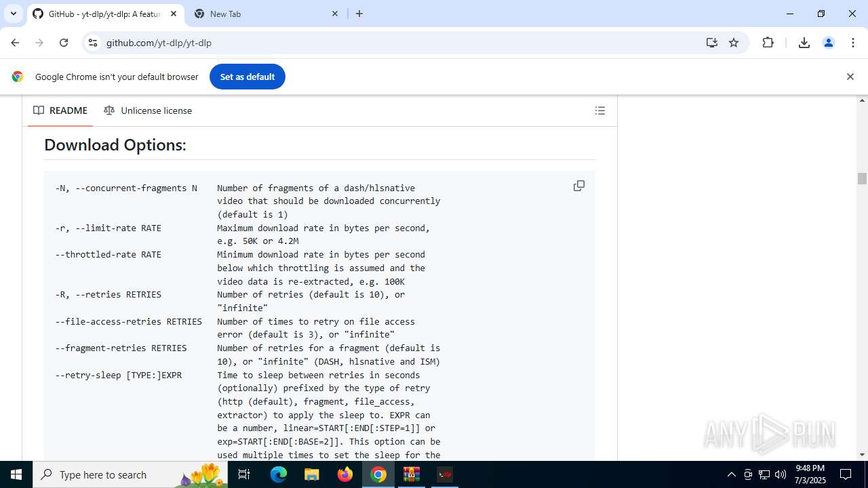Open Chrome three-dot menu
The width and height of the screenshot is (868, 488).
click(x=853, y=43)
